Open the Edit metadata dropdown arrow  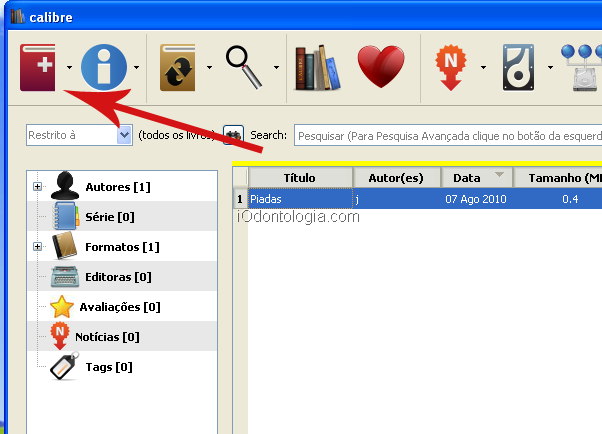click(136, 68)
